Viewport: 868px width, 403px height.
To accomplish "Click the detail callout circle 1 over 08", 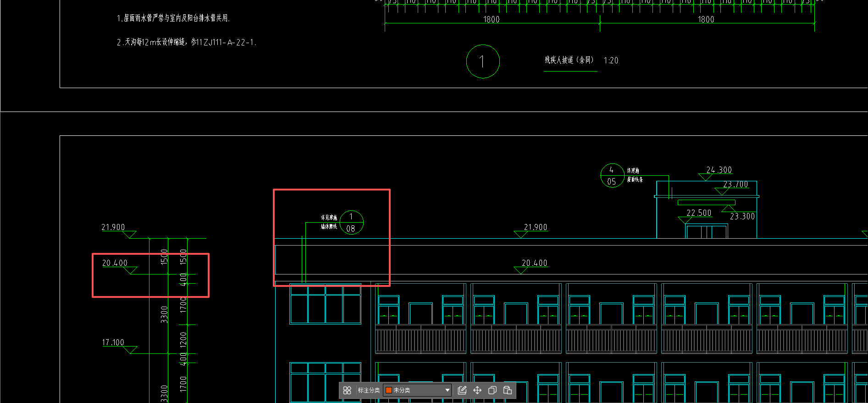I will click(351, 223).
